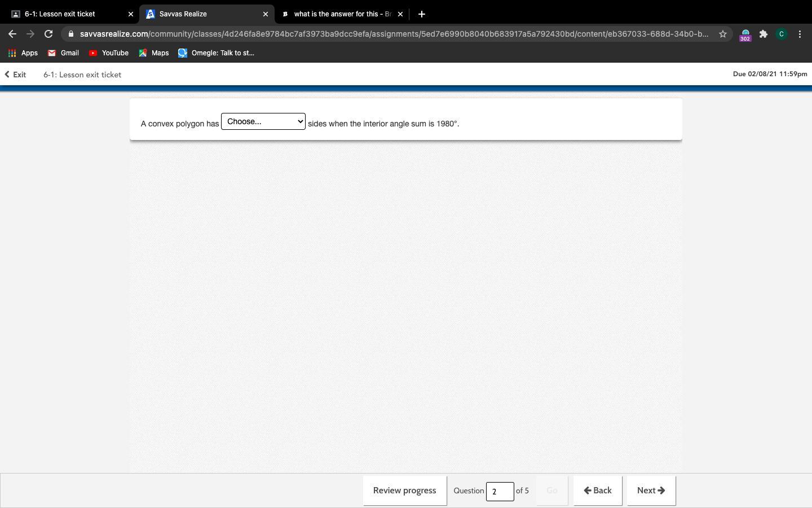This screenshot has height=508, width=812.
Task: Open YouTube bookmark
Action: coord(109,53)
